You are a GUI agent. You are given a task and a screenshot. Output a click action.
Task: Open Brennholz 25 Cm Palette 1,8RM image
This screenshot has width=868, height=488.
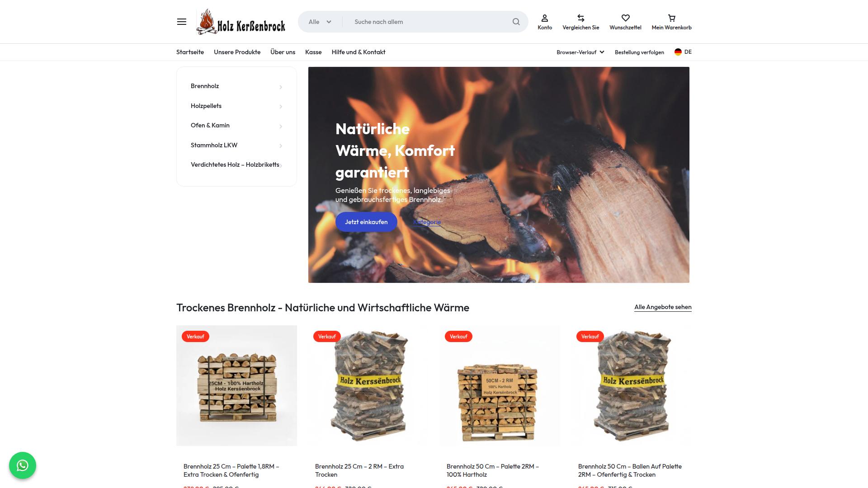pos(236,385)
